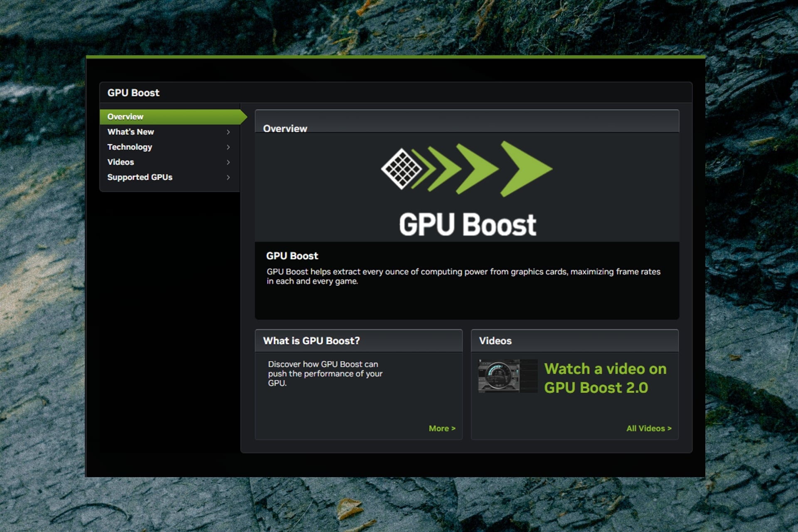
Task: Expand the Supported GPUs chevron
Action: click(228, 177)
